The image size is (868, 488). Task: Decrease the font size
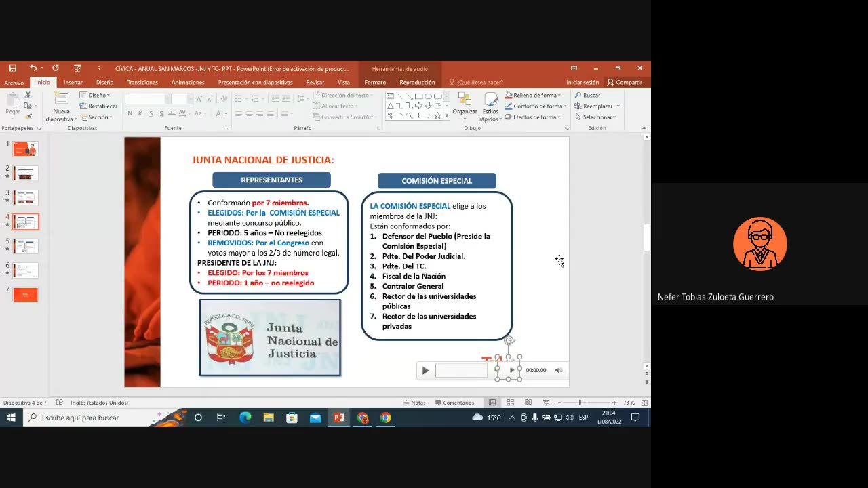[x=210, y=99]
